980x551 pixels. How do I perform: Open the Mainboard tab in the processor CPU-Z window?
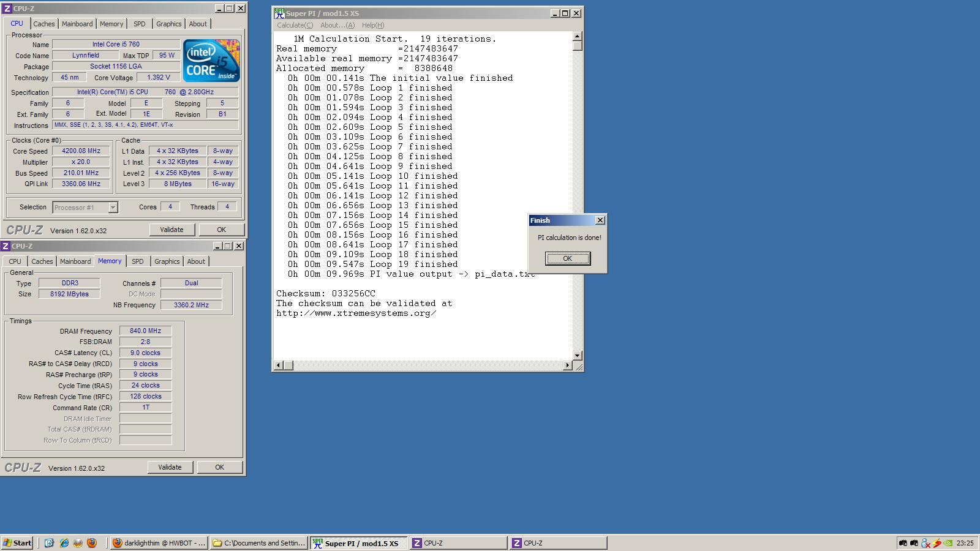coord(77,24)
